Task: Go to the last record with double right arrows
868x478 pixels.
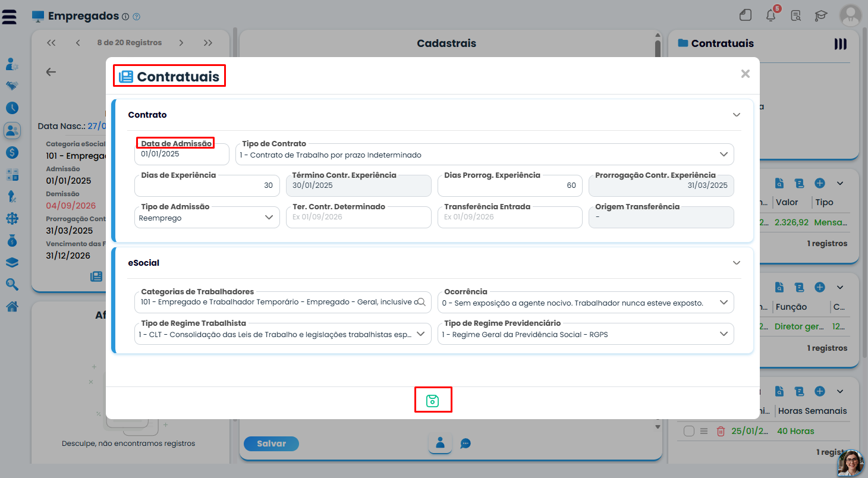Action: click(207, 43)
